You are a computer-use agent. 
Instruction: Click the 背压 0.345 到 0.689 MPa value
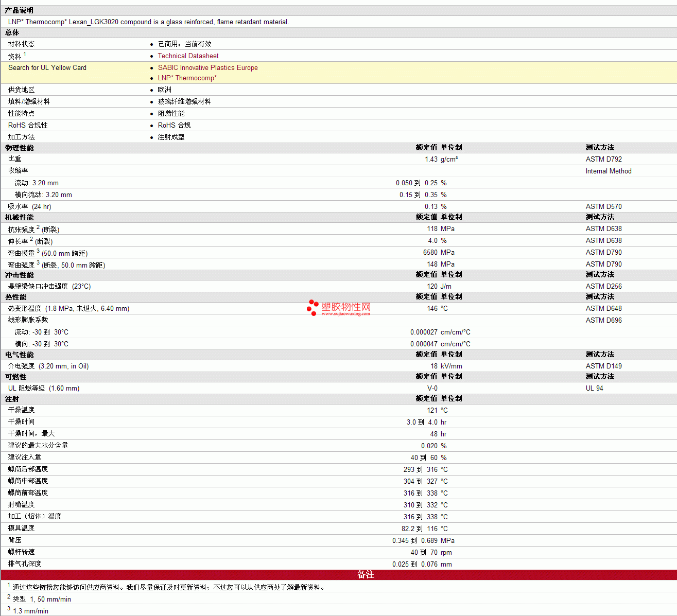coord(423,540)
